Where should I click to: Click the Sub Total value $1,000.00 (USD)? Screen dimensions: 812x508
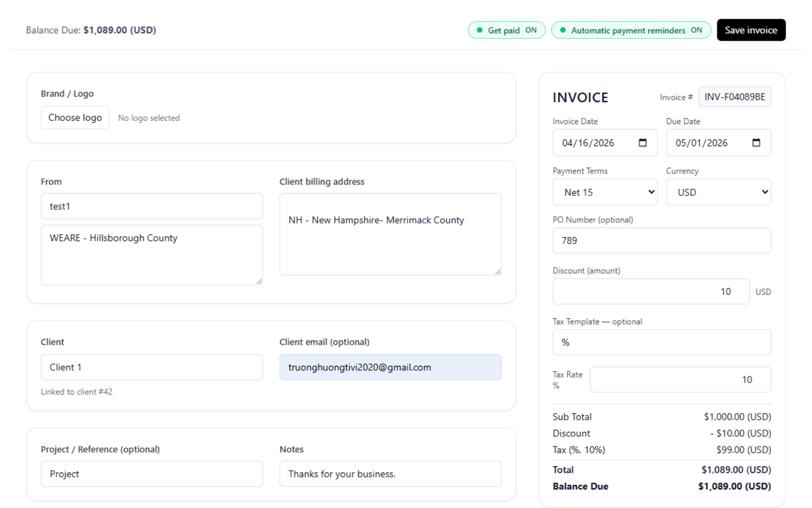[x=738, y=417]
